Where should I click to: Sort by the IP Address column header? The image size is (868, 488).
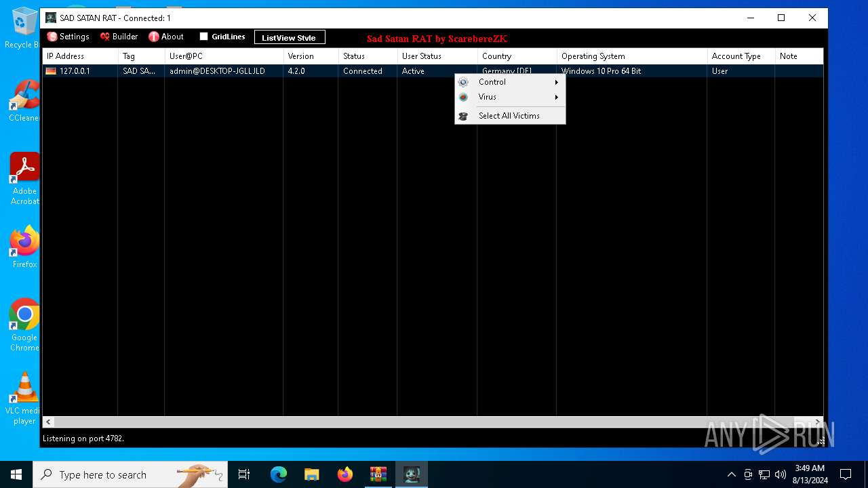coord(80,56)
